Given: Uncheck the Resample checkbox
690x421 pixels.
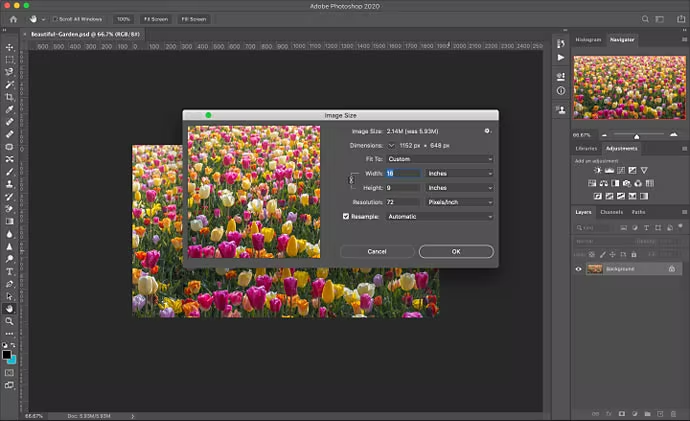Looking at the screenshot, I should pos(346,216).
